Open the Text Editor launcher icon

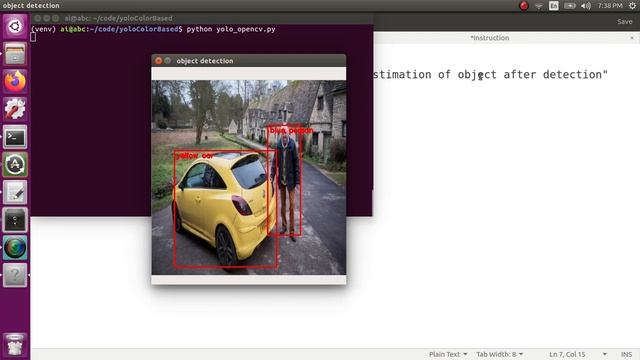click(15, 192)
